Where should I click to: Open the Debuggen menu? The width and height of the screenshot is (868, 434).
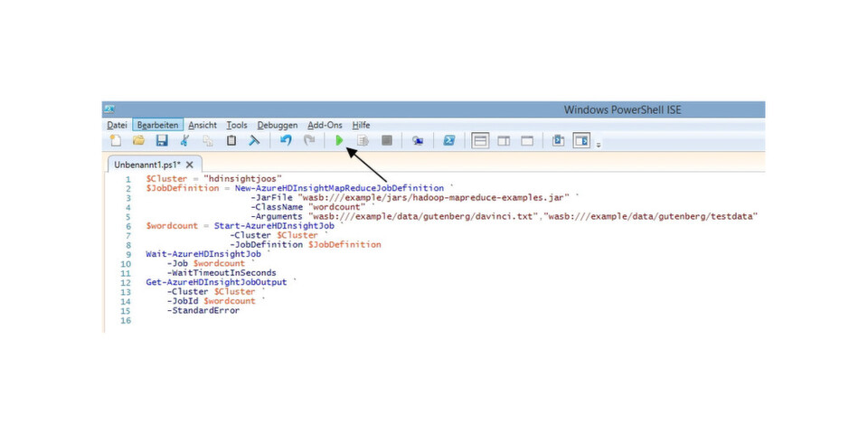tap(278, 125)
